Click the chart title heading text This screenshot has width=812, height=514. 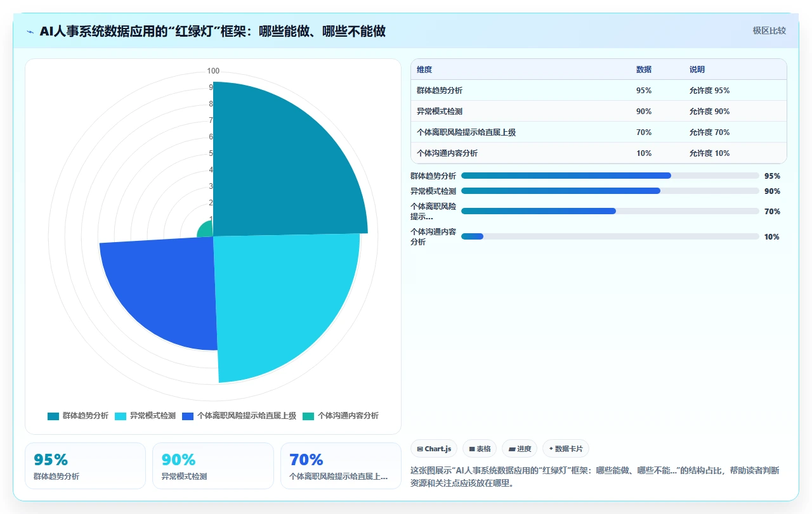[x=213, y=31]
